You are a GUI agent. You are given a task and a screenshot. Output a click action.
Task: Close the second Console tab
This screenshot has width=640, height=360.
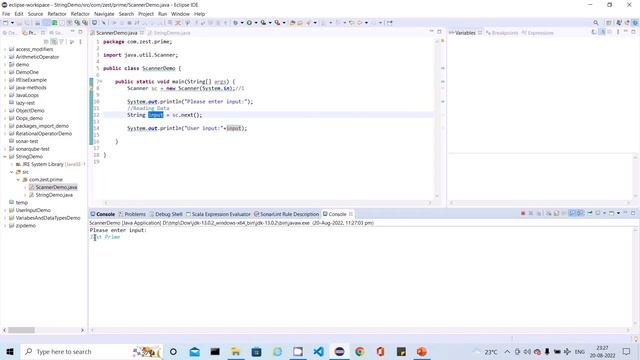[x=351, y=214]
